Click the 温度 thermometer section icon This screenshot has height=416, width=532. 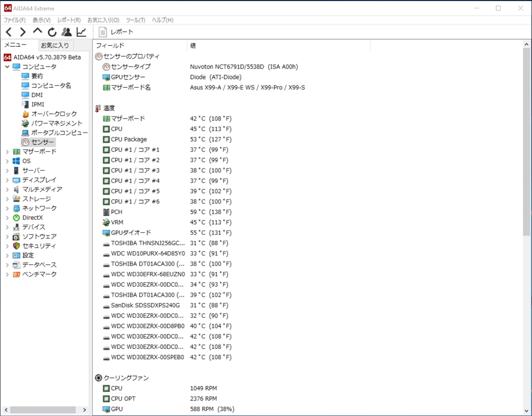pos(98,108)
